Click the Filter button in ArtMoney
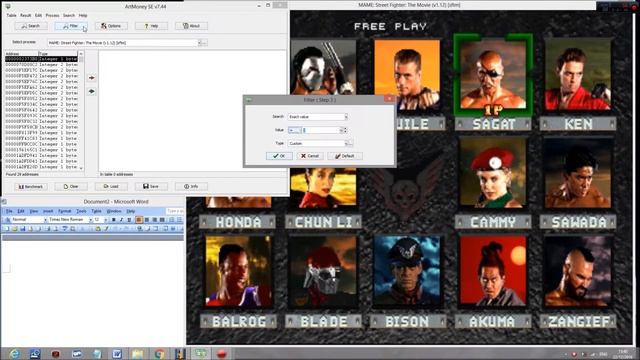The height and width of the screenshot is (360, 640). click(71, 26)
